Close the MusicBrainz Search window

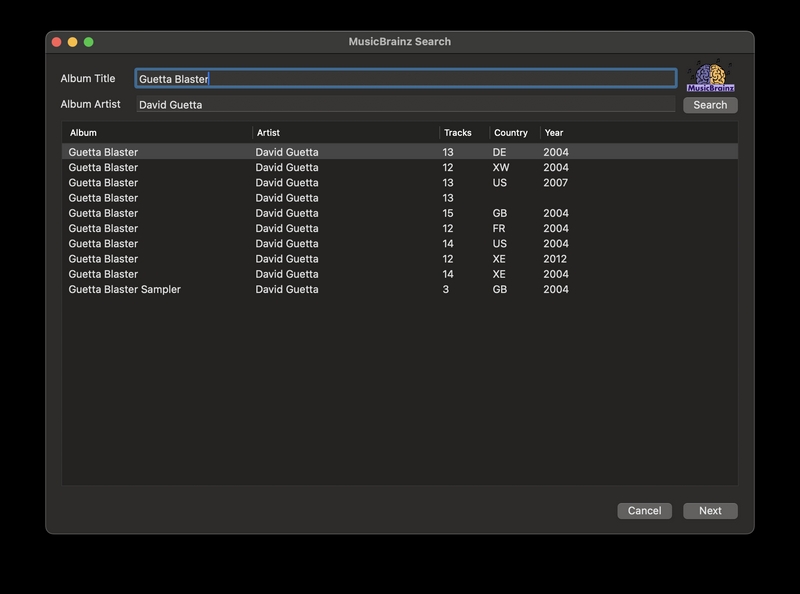click(x=57, y=42)
